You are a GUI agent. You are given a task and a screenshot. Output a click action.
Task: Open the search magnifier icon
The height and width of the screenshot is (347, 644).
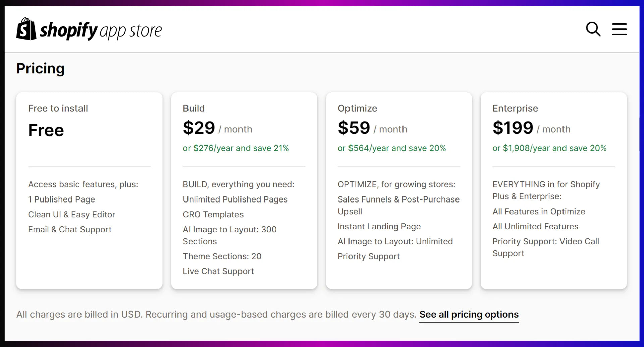coord(593,29)
